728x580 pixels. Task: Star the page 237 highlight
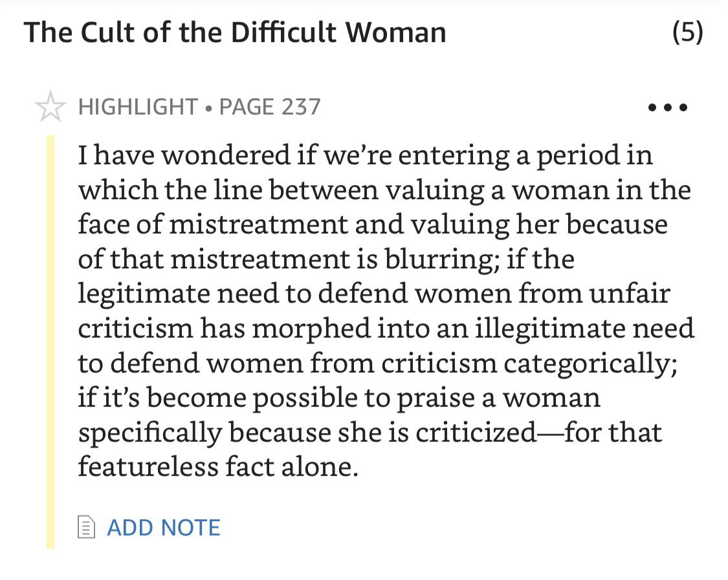point(50,107)
